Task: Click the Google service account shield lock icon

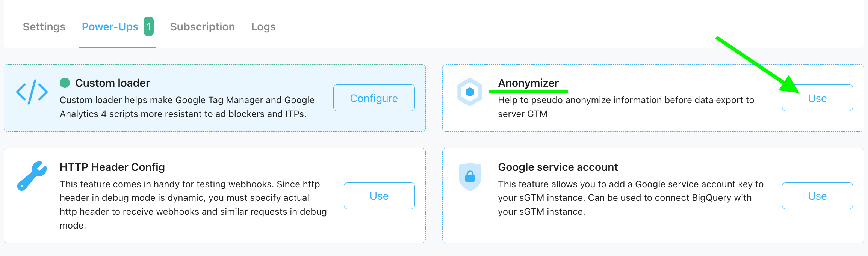Action: point(470,177)
